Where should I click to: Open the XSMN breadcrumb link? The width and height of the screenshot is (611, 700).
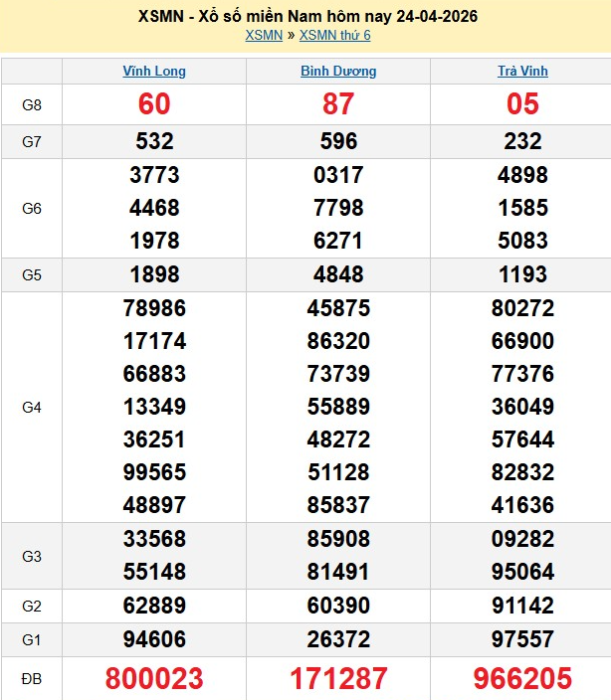(264, 36)
